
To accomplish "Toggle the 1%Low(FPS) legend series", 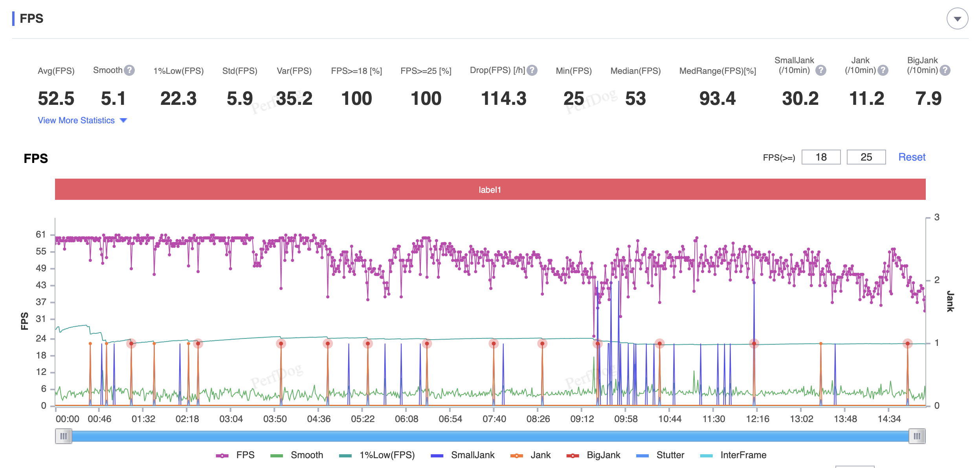I will pos(377,455).
